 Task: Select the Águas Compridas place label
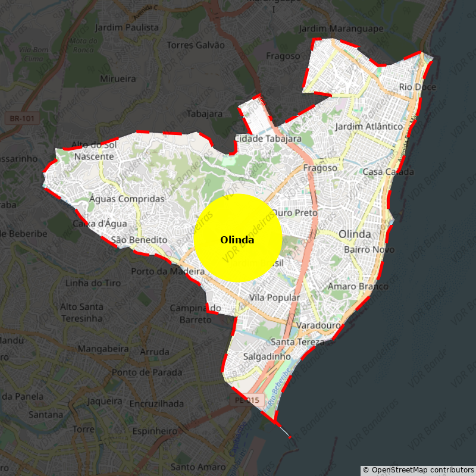pyautogui.click(x=127, y=199)
